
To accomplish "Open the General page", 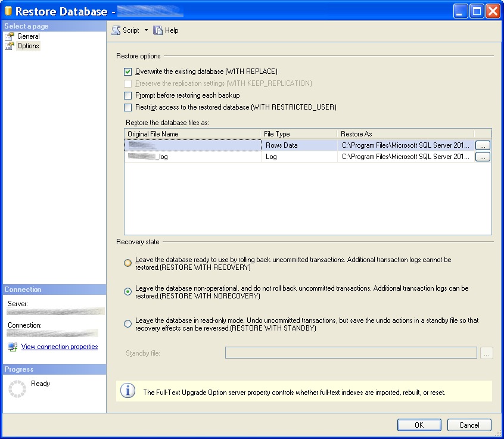I will (x=29, y=36).
